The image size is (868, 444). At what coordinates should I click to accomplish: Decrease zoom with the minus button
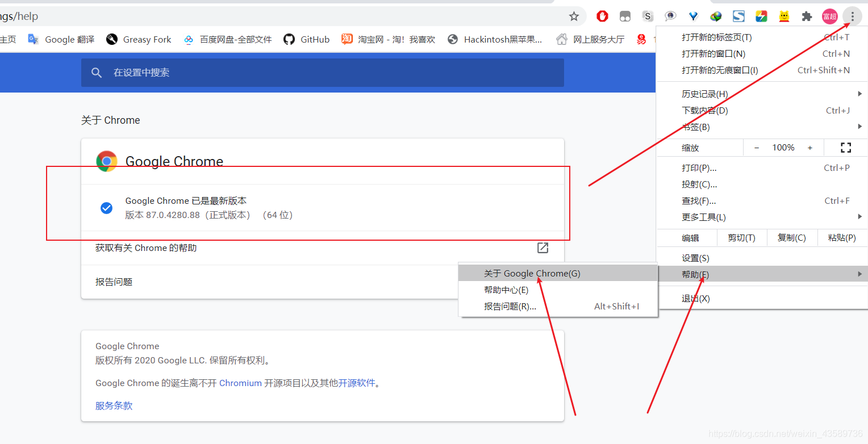click(757, 148)
